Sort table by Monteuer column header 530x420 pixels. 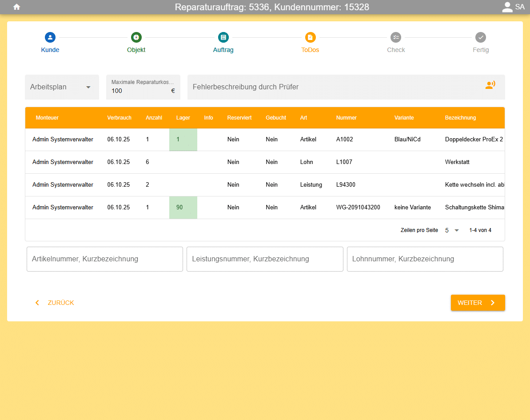(x=47, y=118)
